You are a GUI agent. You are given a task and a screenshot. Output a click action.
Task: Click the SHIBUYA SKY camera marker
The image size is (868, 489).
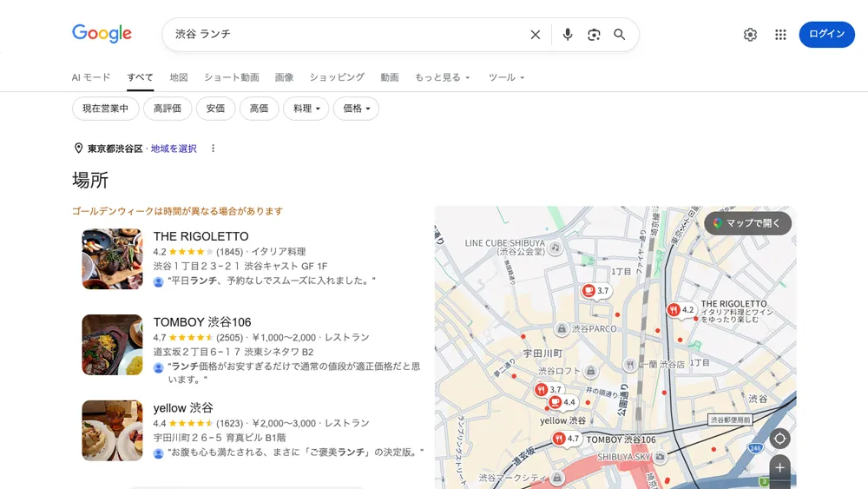(660, 457)
